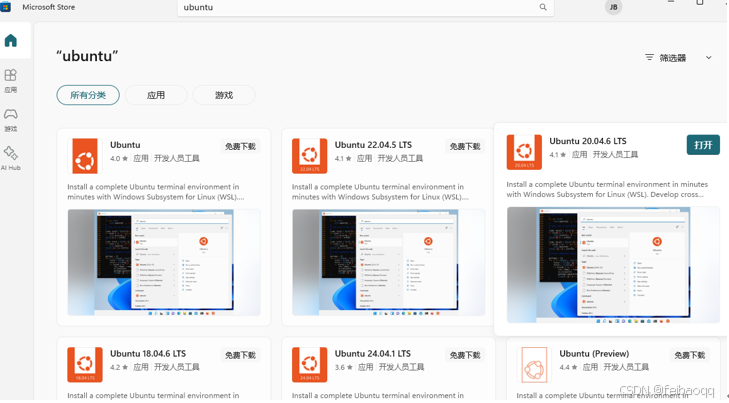Click the Ubuntu (Preview) outline icon

click(x=534, y=365)
